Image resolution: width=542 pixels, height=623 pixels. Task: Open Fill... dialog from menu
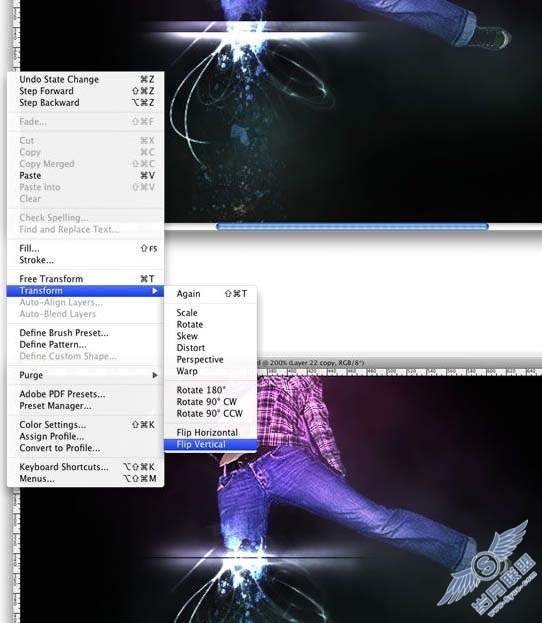85,248
